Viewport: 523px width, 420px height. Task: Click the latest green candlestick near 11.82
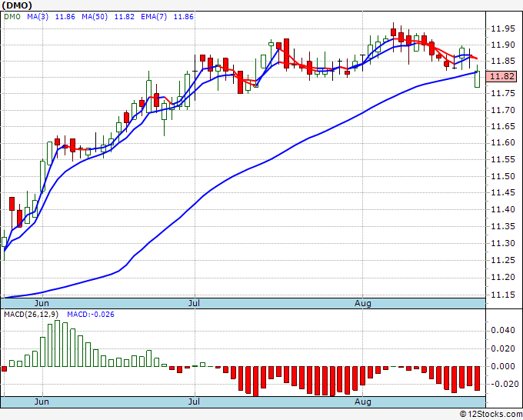(478, 79)
